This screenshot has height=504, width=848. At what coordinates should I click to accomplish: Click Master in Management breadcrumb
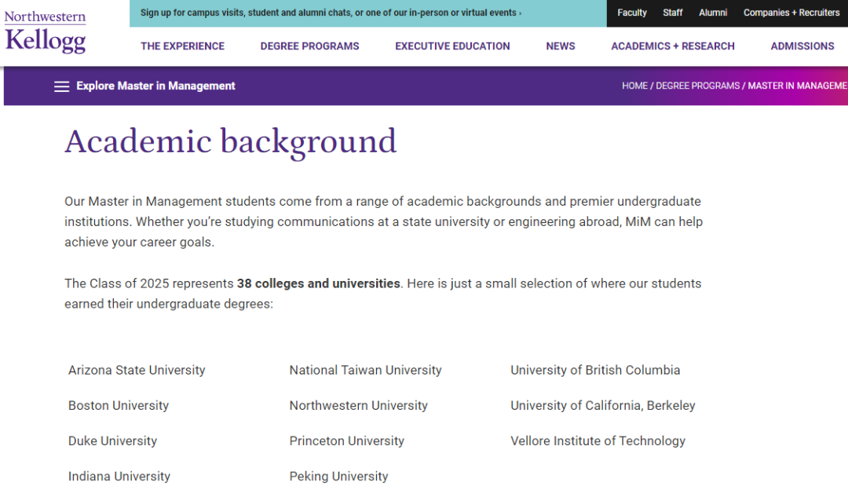coord(797,86)
